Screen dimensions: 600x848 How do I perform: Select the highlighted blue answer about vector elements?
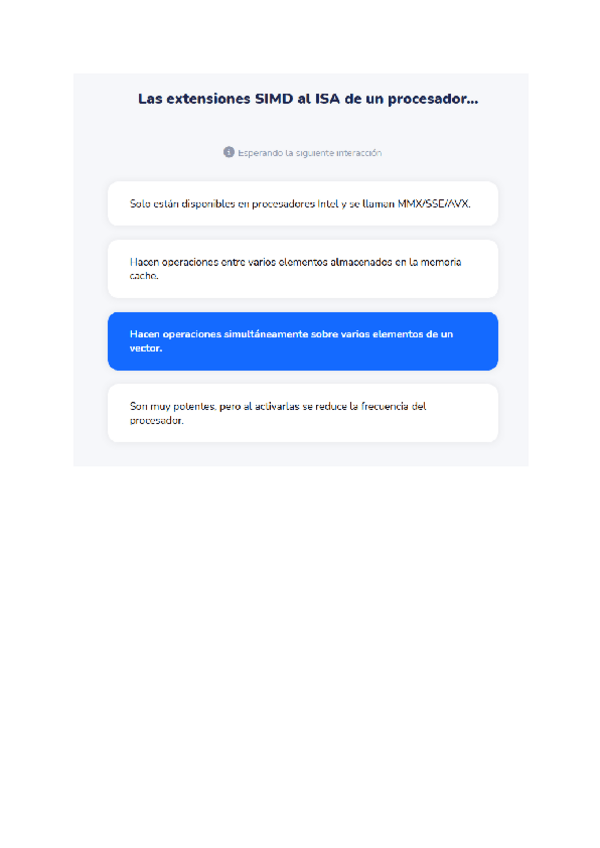[303, 341]
